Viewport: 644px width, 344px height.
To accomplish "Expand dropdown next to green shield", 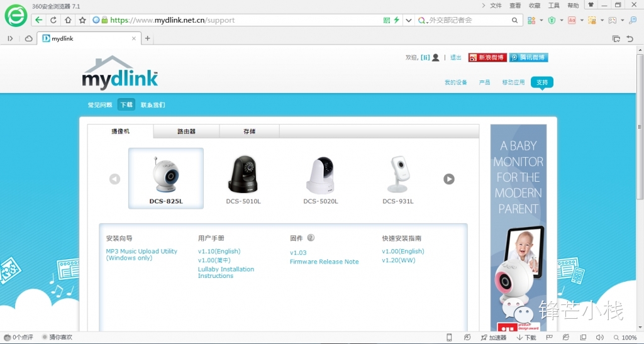I will pyautogui.click(x=562, y=20).
